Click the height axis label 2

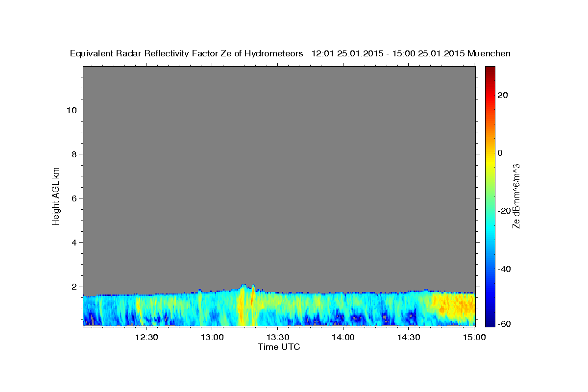click(73, 287)
